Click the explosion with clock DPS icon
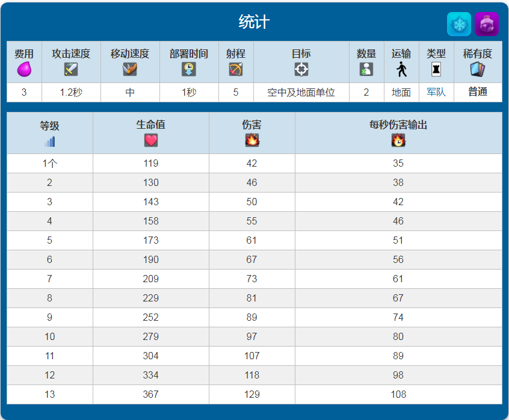Viewport: 509px width, 420px height. coord(398,140)
